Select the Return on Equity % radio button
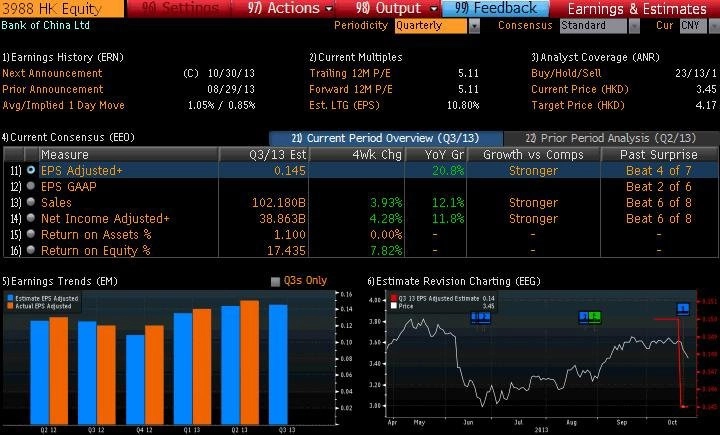Viewport: 720px width, 435px height. click(x=31, y=250)
